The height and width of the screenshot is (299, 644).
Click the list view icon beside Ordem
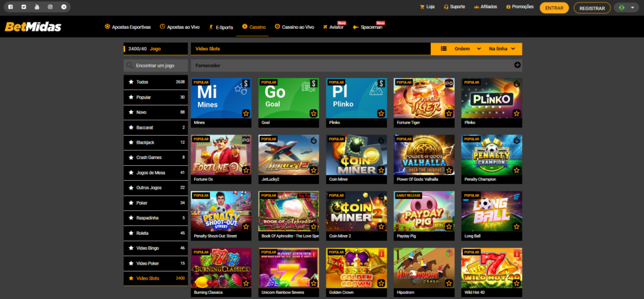(443, 49)
